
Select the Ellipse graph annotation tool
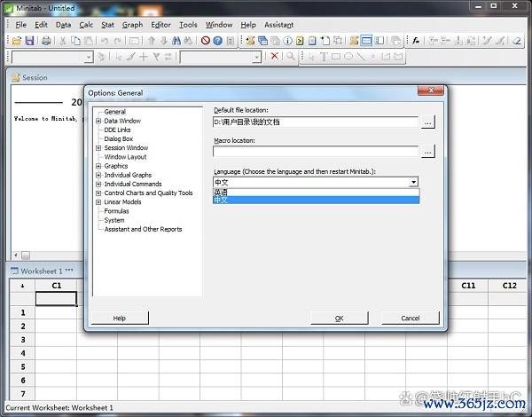point(348,57)
